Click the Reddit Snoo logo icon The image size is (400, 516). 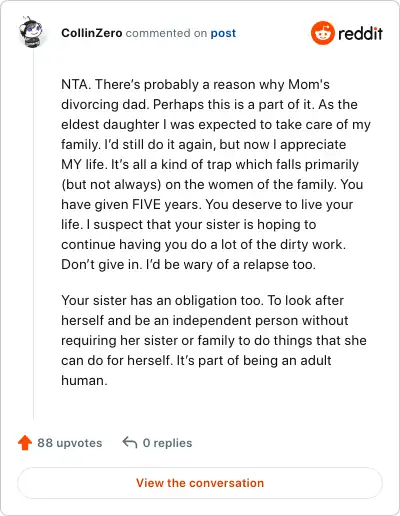[322, 33]
